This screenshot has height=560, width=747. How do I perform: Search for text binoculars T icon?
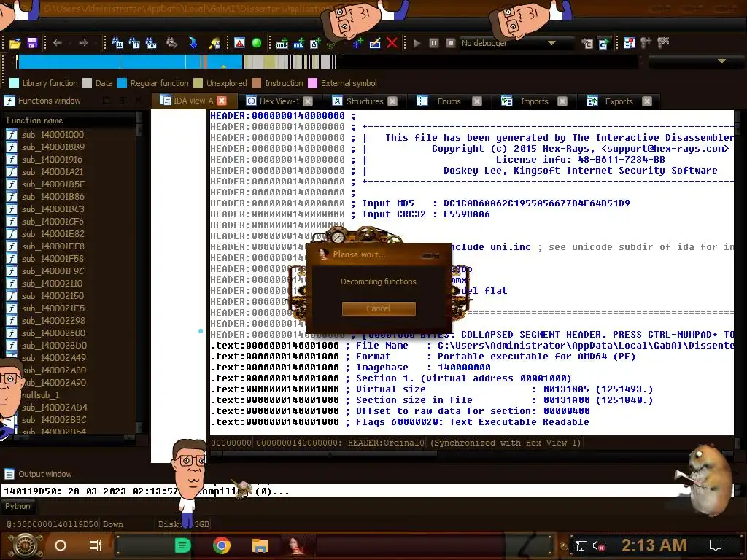pos(134,43)
